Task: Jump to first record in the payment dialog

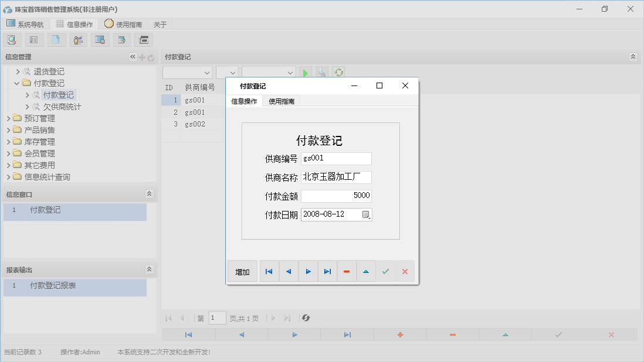Action: tap(269, 271)
